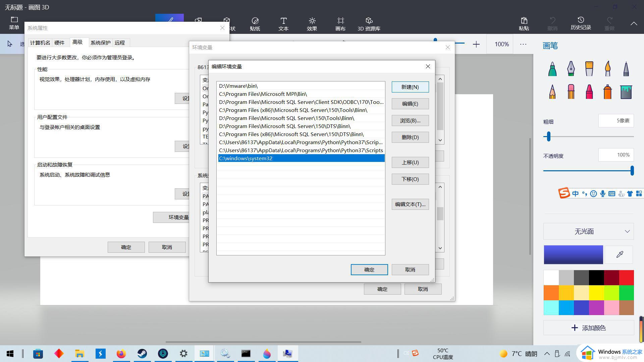Select the Eraser tool

coord(571,92)
